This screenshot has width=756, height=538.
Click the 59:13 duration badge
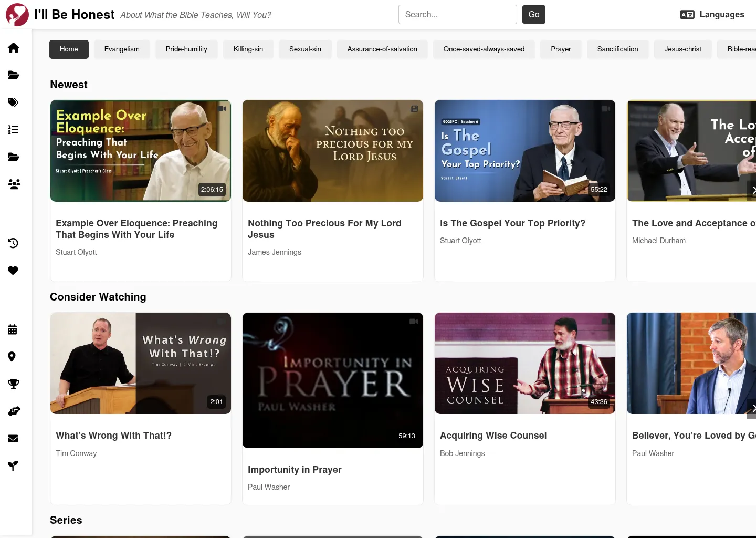click(407, 436)
